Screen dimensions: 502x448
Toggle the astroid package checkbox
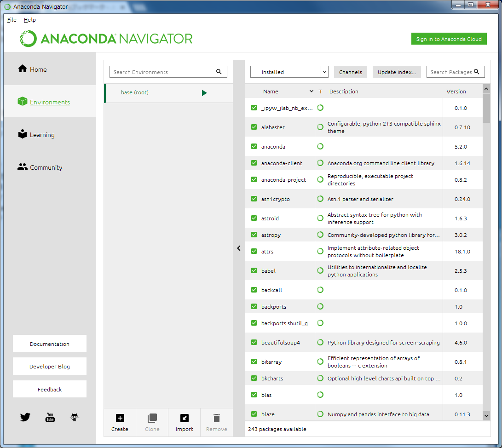tap(254, 218)
